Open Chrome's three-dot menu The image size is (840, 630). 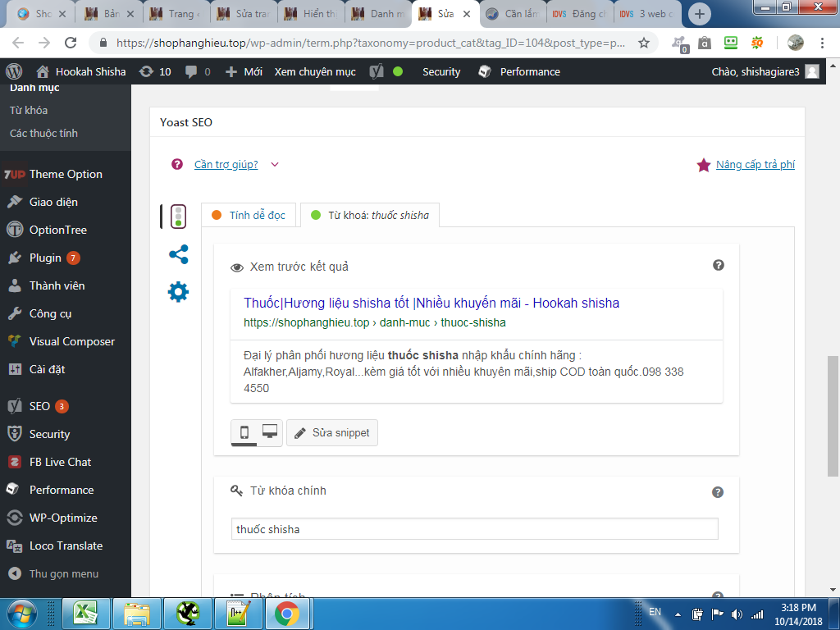point(822,43)
